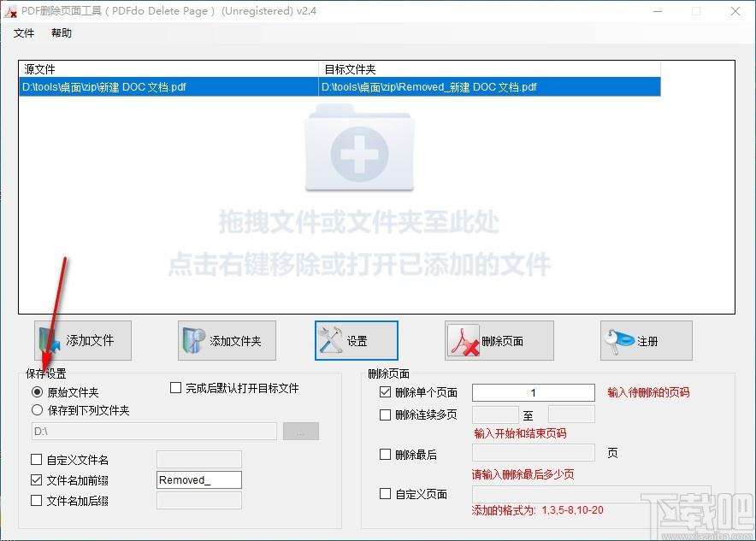Click the 添加文件 button
Image resolution: width=756 pixels, height=541 pixels.
coord(83,341)
